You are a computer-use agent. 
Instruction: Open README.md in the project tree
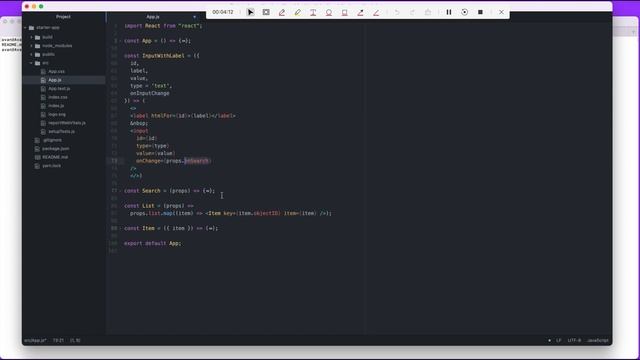[x=55, y=157]
